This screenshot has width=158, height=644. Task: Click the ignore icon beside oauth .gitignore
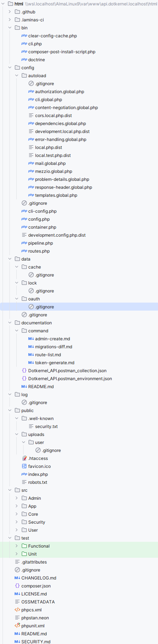point(31,307)
